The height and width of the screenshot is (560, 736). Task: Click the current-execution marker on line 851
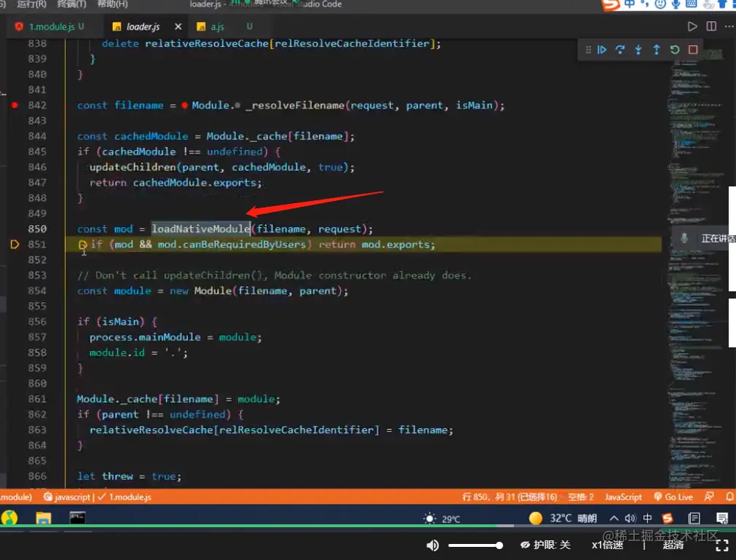(x=15, y=244)
